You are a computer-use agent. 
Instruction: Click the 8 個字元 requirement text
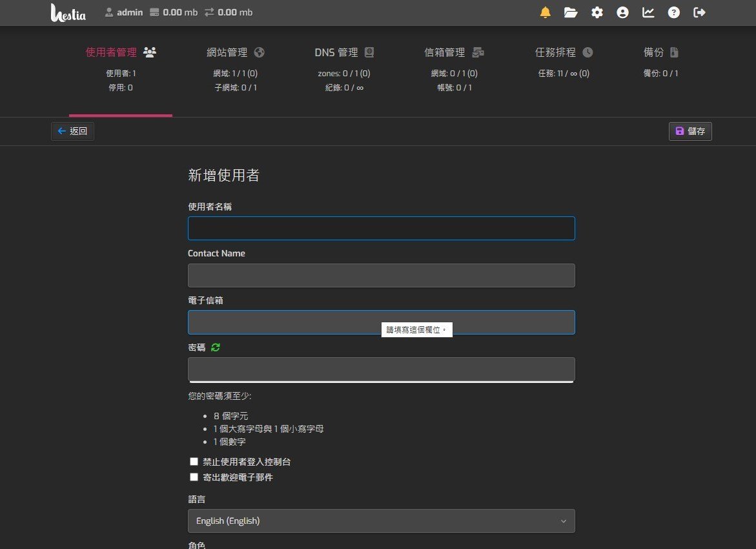(230, 416)
